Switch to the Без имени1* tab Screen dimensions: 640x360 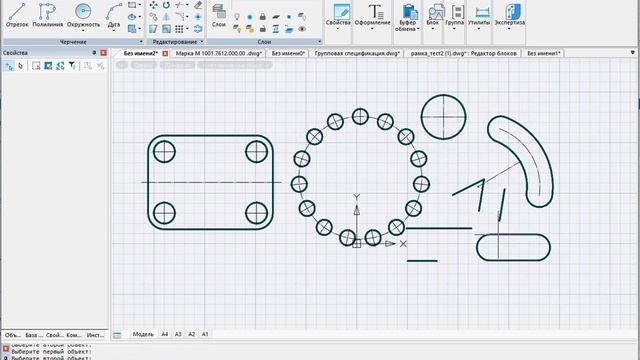coord(544,53)
